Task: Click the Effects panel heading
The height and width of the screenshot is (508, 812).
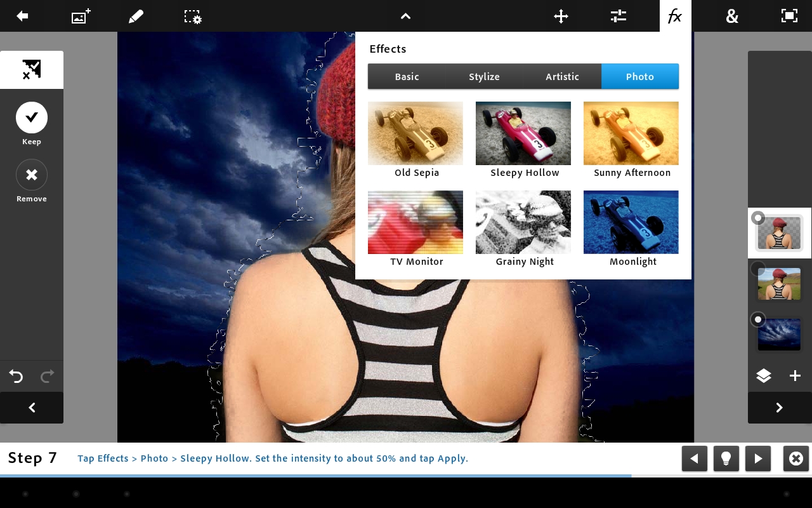Action: 388,49
